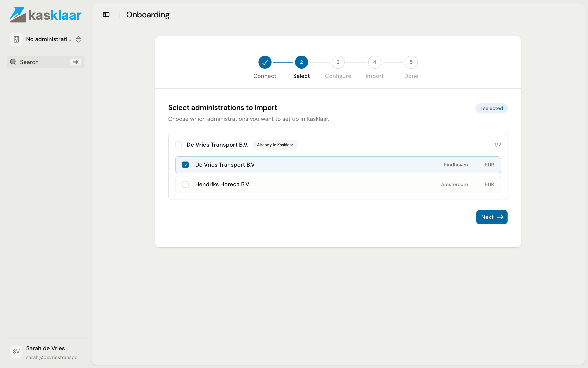This screenshot has height=368, width=588.
Task: Select step 2 circle
Action: tap(301, 62)
